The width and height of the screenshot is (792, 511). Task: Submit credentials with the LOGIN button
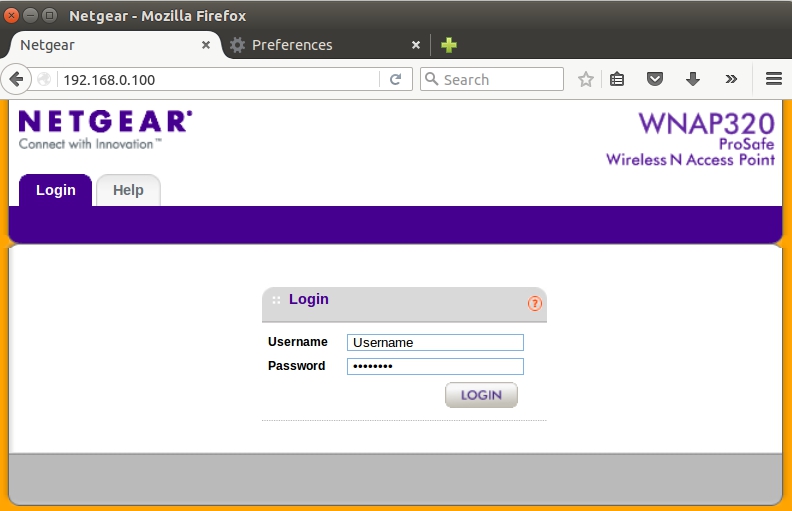[481, 395]
